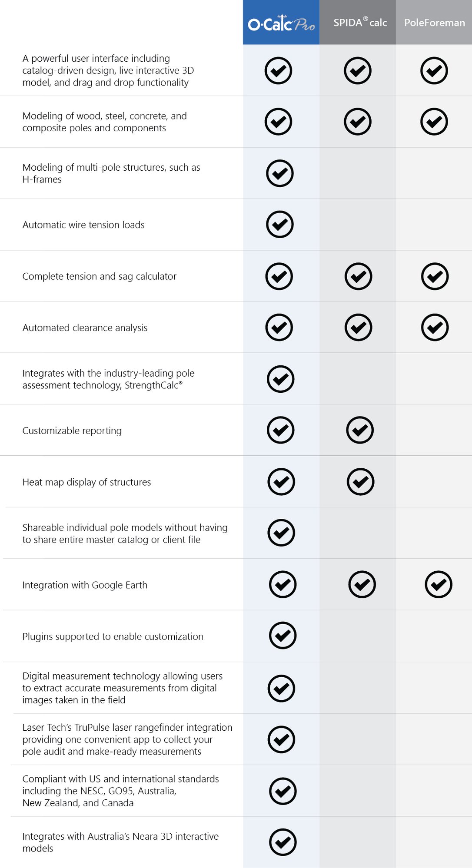
Task: Click O-Calc Pro checkmark for TruPulse laser rangefinder
Action: 282,739
